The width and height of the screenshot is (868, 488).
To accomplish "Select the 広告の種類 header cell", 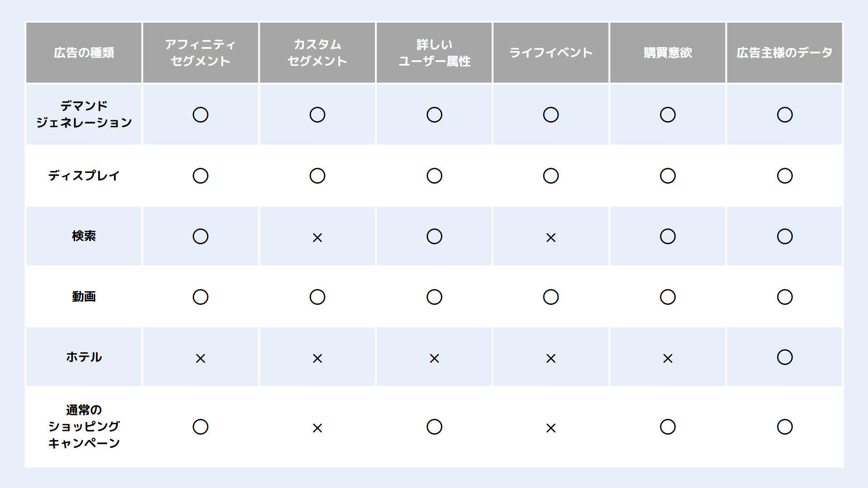I will (x=84, y=52).
